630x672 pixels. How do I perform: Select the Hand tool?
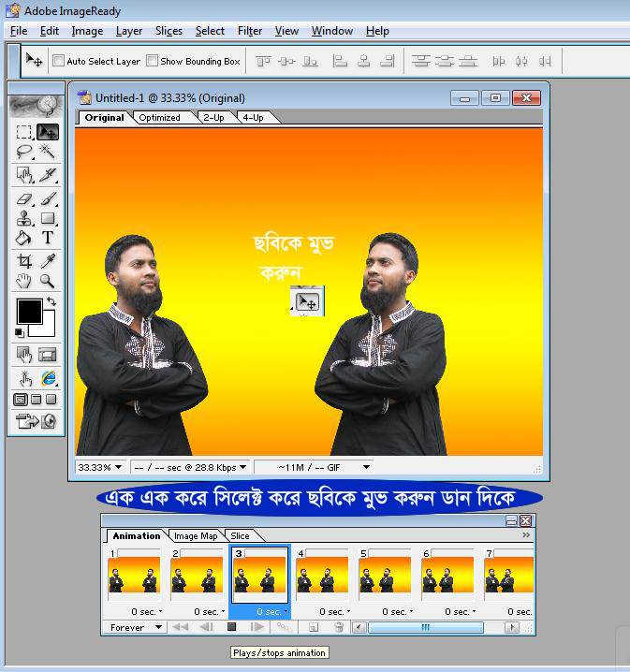[x=24, y=281]
